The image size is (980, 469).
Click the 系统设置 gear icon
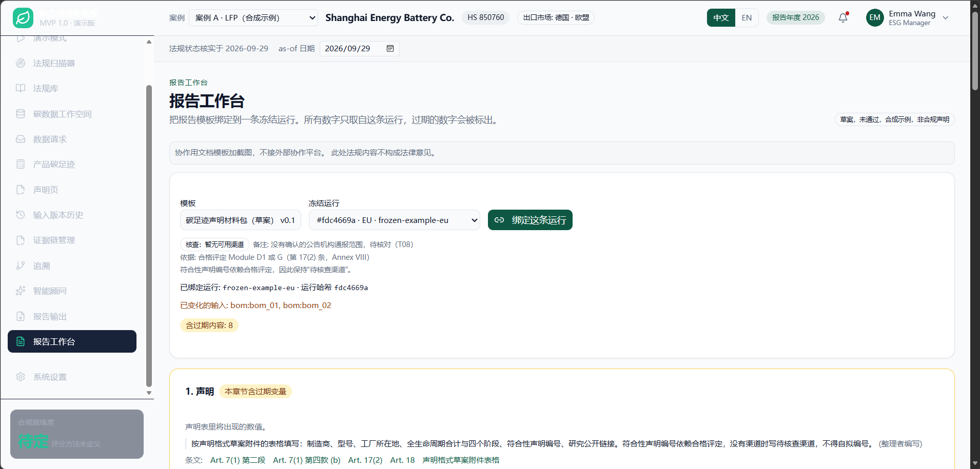[21, 377]
